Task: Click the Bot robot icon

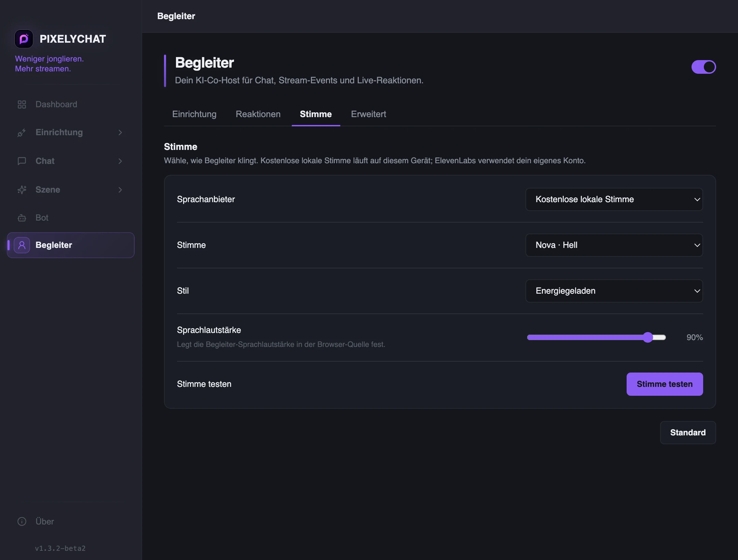Action: (x=22, y=218)
